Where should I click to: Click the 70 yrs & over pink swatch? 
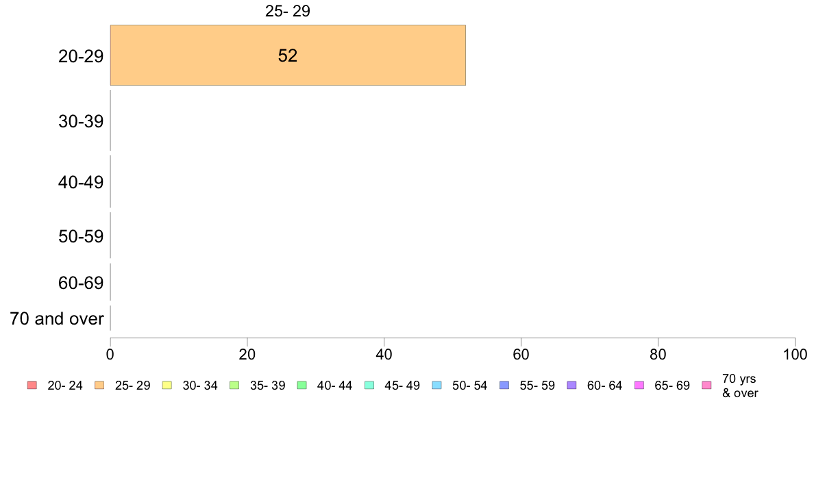click(x=706, y=385)
